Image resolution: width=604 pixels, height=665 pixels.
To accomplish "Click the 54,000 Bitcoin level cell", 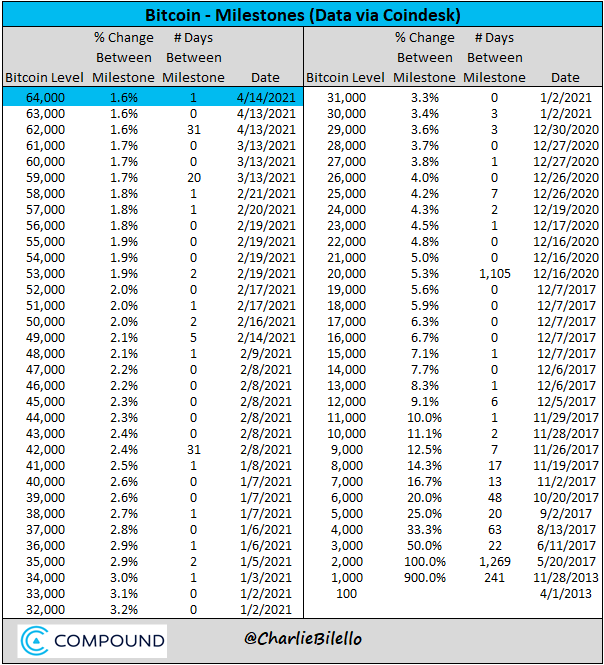I will tap(45, 257).
